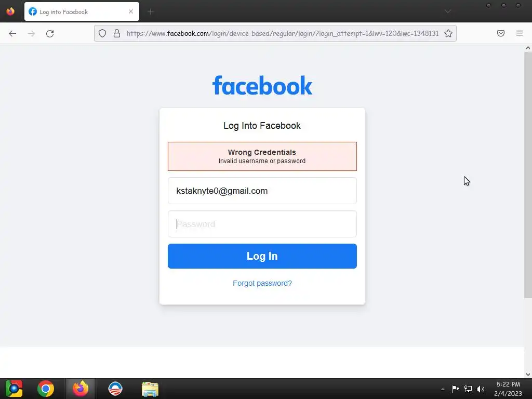Image resolution: width=532 pixels, height=399 pixels.
Task: Click the padlock site security icon
Action: [117, 33]
